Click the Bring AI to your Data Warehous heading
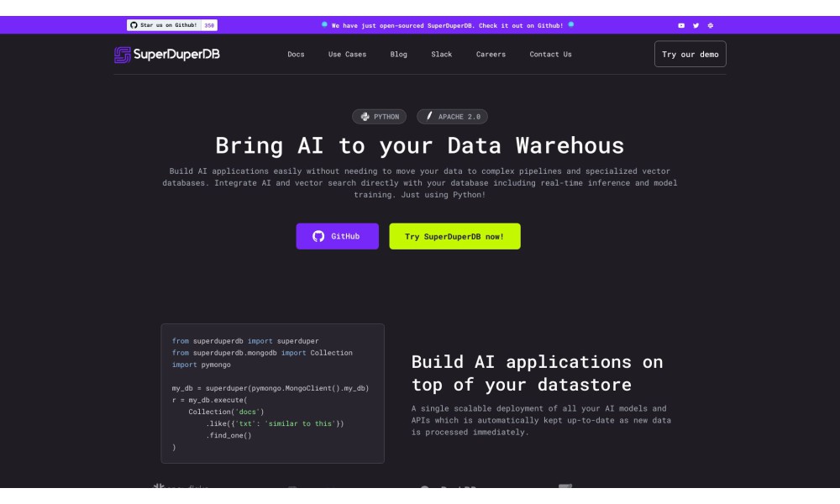This screenshot has width=840, height=504. (x=420, y=145)
